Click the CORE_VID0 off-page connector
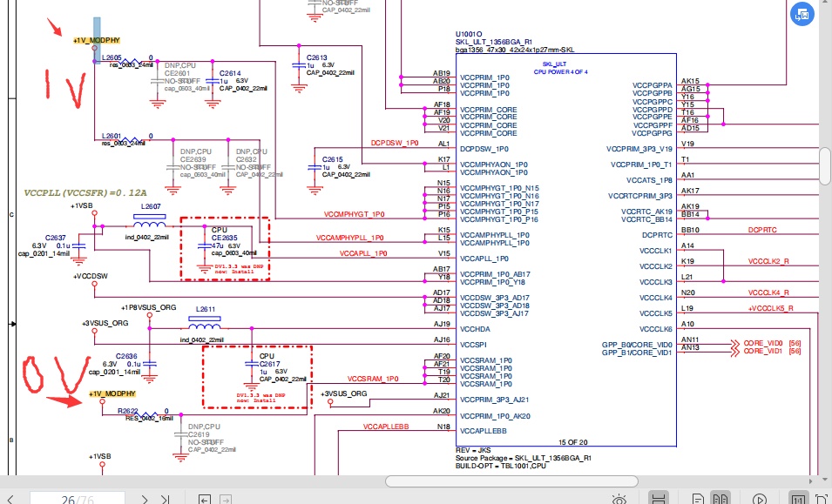 763,344
